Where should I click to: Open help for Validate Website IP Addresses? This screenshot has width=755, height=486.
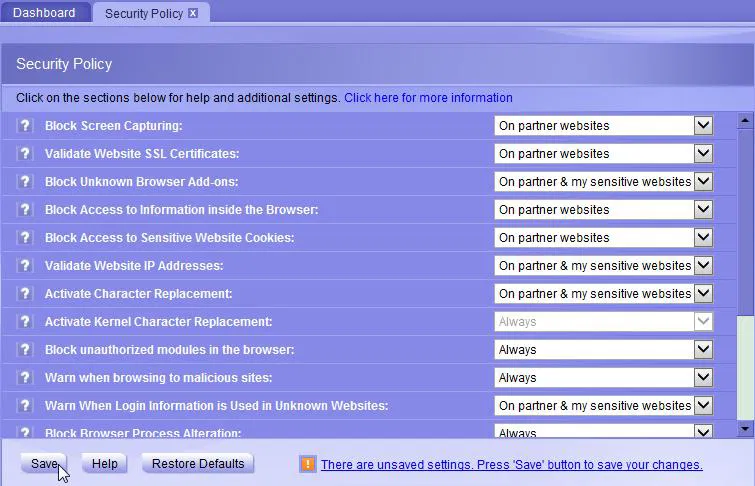coord(25,265)
